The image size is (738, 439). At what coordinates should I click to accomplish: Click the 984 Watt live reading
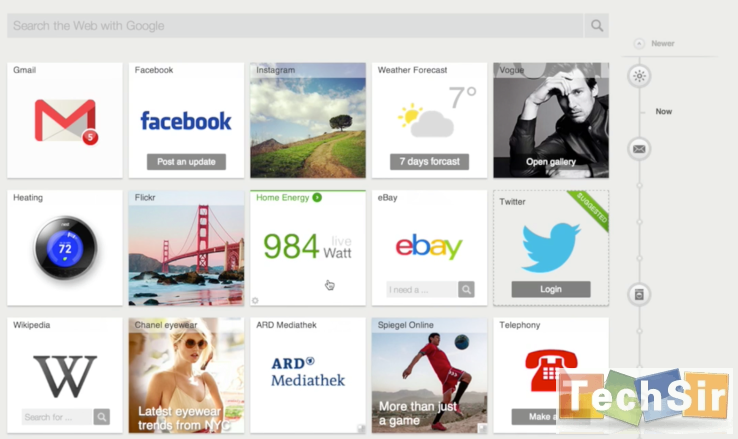pos(307,247)
